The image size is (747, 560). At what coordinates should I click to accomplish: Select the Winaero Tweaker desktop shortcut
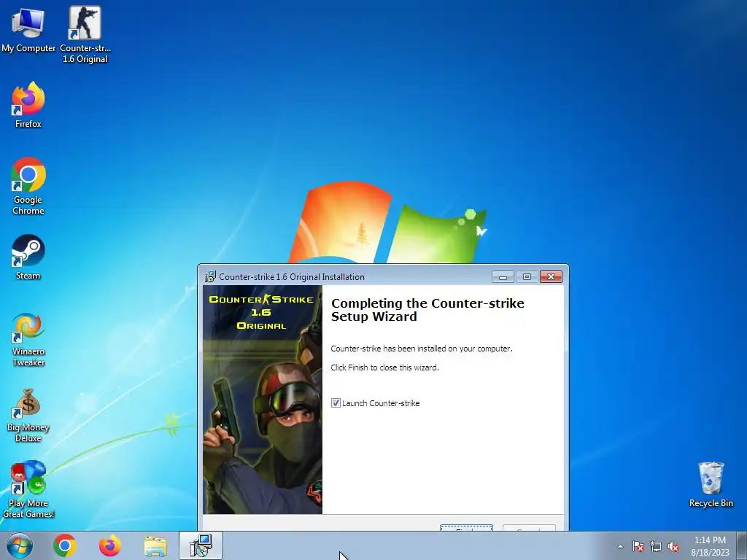(28, 340)
